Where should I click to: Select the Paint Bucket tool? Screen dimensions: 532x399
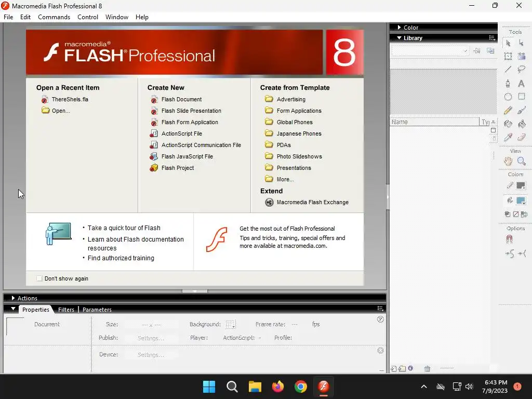click(x=522, y=124)
